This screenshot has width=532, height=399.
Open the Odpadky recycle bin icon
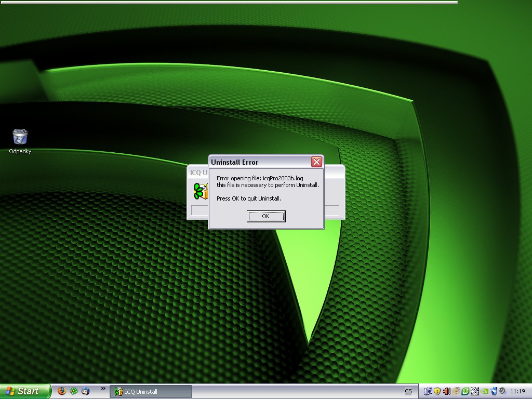point(20,137)
